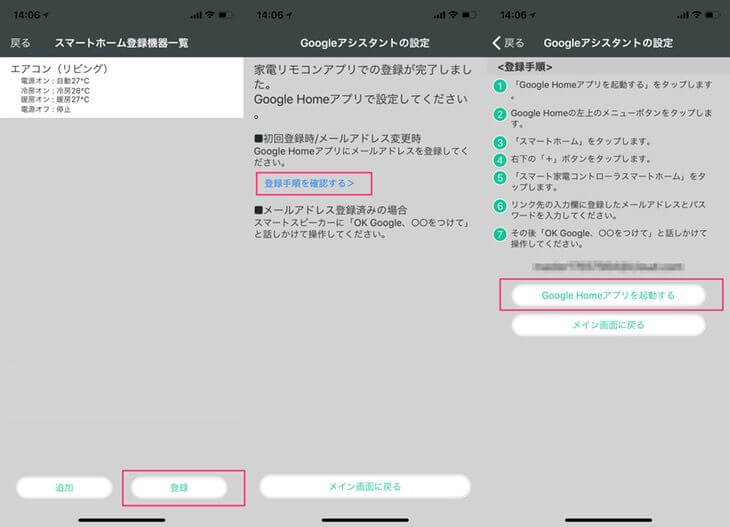The width and height of the screenshot is (730, 527).
Task: Tap 戻る on the スマートホーム登録機器一覧 screen
Action: click(x=20, y=43)
